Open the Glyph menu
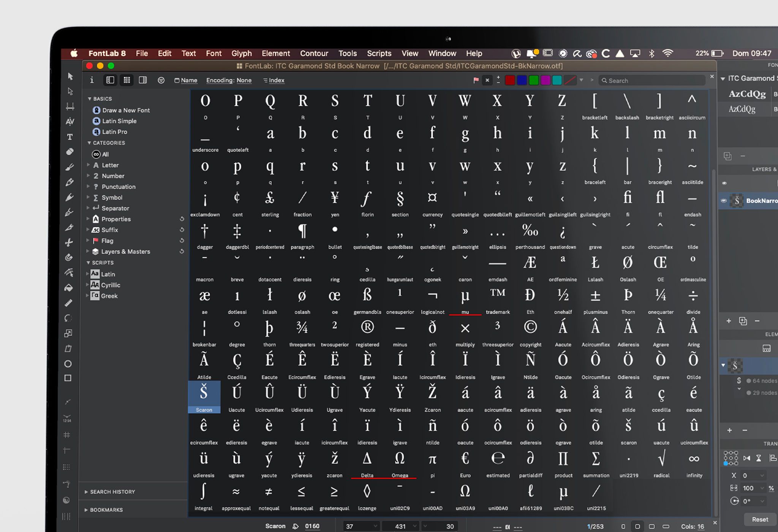The height and width of the screenshot is (532, 778). point(242,53)
